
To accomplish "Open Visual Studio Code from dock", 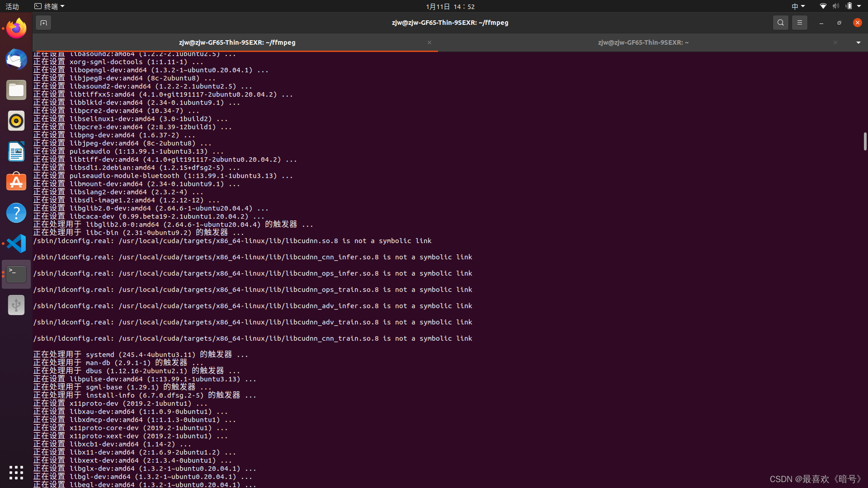I will click(16, 244).
